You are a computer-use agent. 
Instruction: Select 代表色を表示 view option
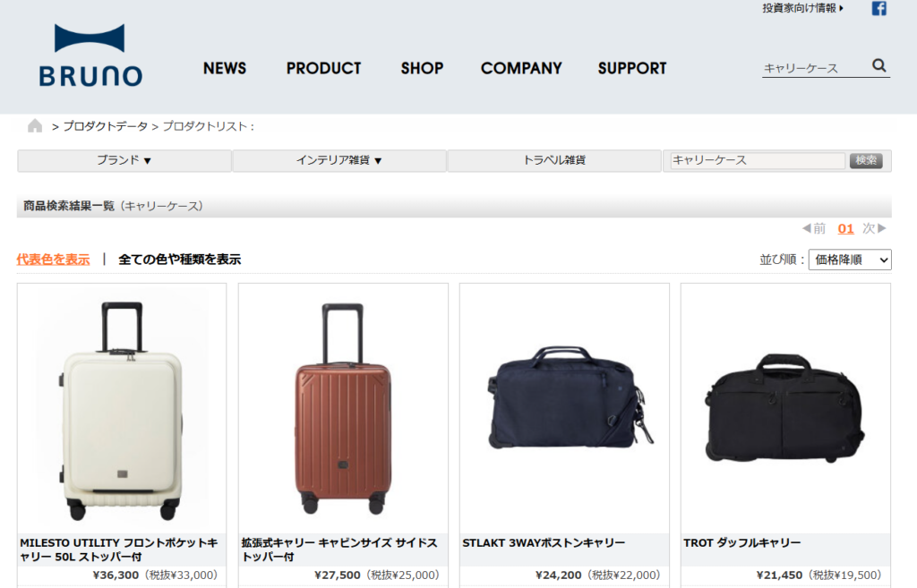tap(53, 260)
